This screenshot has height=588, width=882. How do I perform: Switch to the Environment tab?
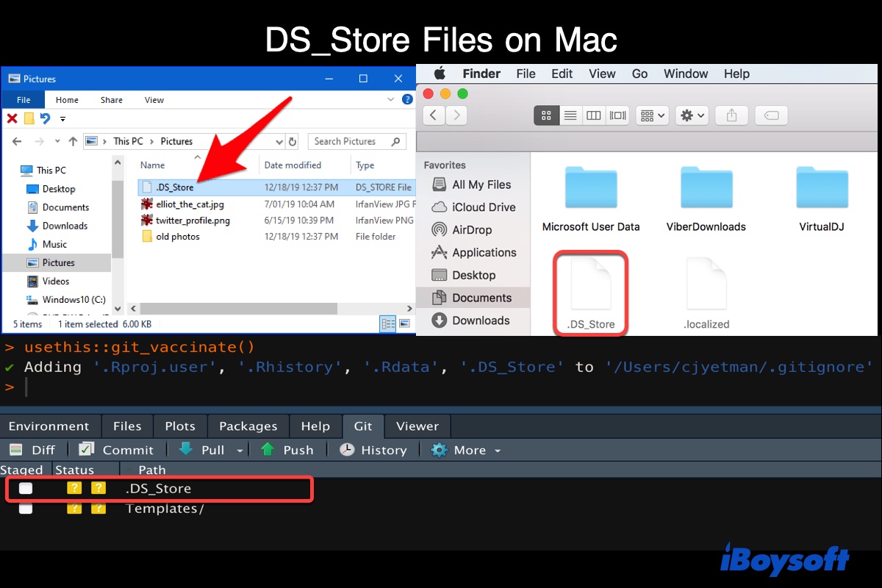(49, 426)
